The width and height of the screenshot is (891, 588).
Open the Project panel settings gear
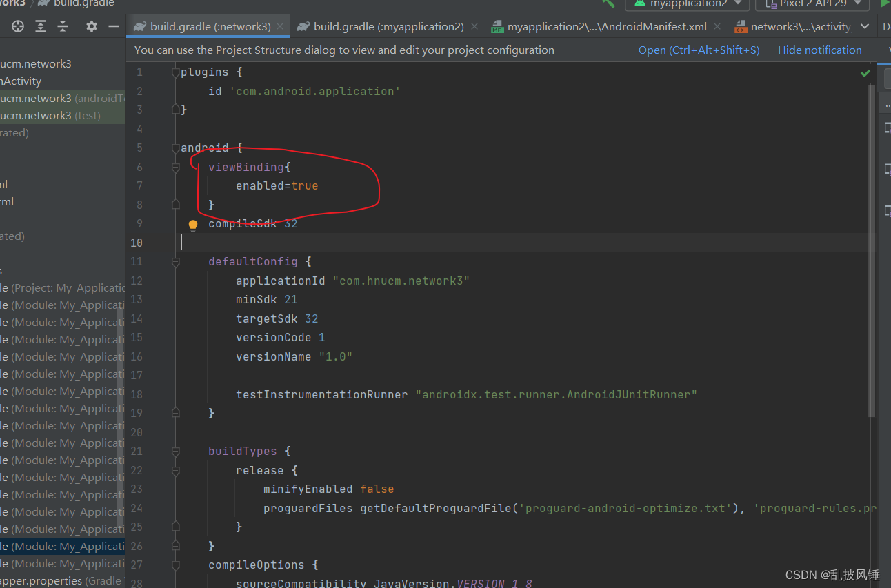[92, 26]
